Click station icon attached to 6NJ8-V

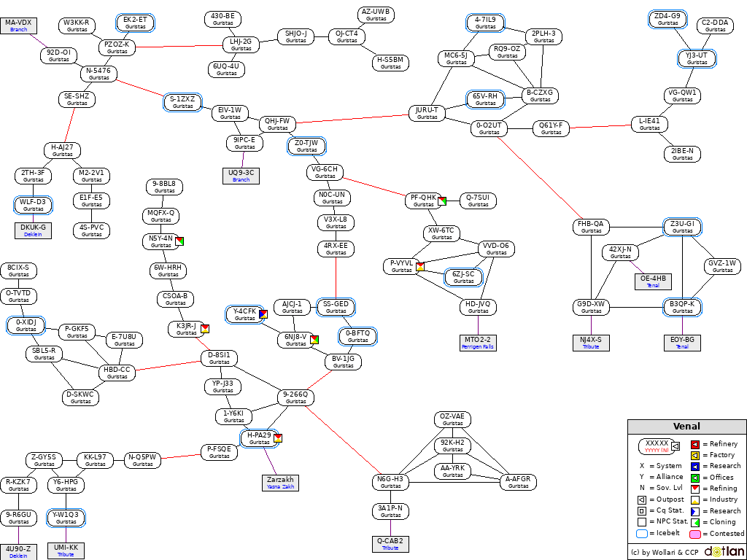coord(314,338)
